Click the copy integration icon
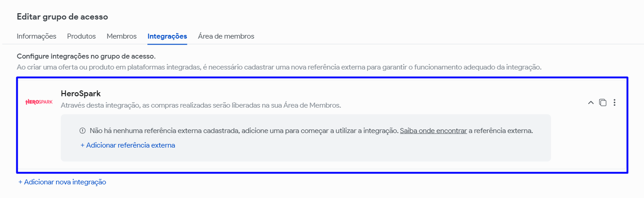This screenshot has height=198, width=644. pos(602,103)
